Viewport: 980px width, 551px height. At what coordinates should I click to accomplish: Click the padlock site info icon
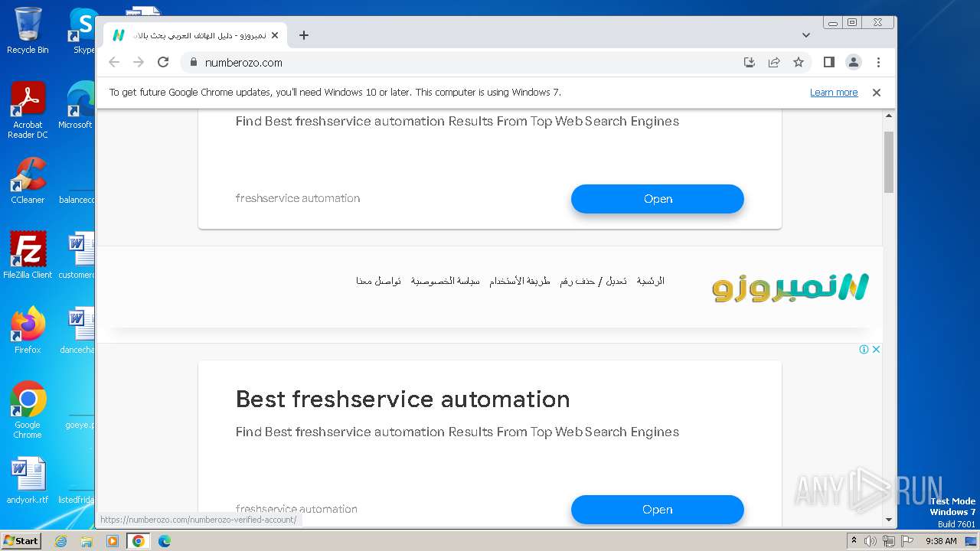tap(193, 63)
